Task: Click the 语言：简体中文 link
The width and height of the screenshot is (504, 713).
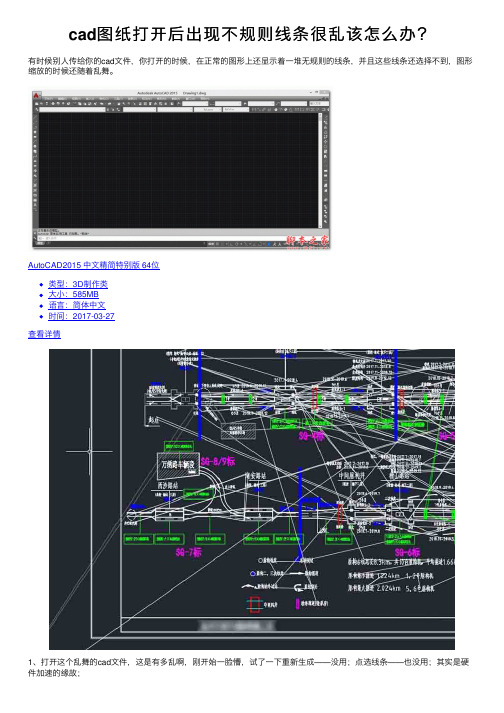Action: coord(77,305)
